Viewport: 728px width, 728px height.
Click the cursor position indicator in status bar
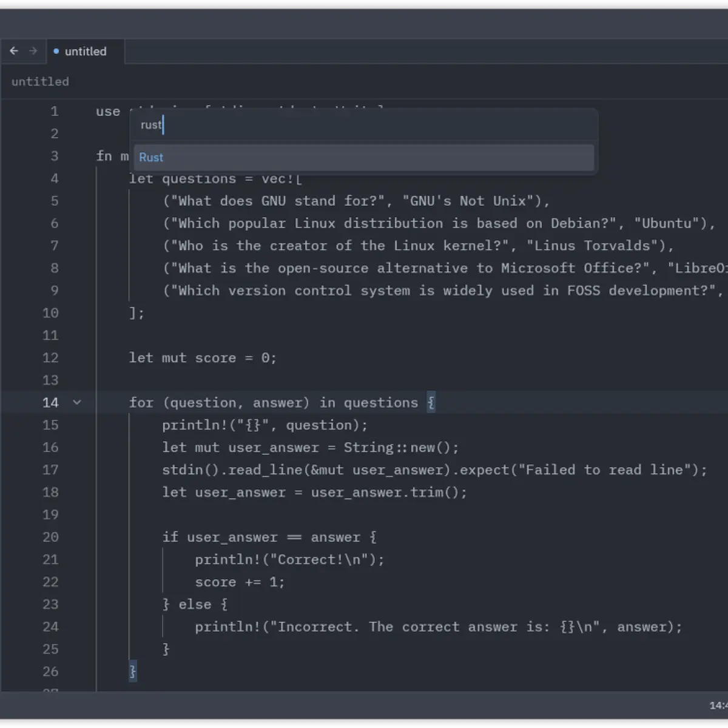(719, 706)
